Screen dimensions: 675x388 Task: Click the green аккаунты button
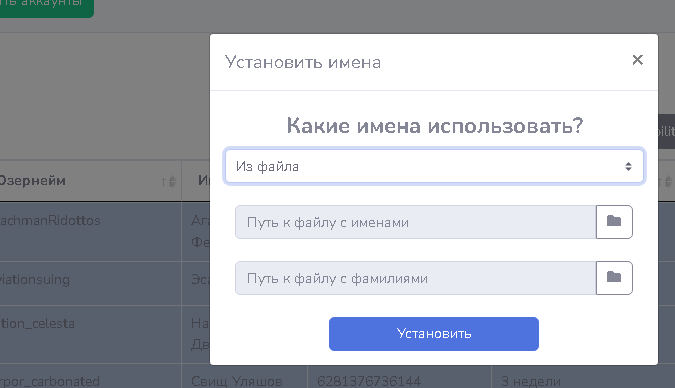[x=46, y=7]
